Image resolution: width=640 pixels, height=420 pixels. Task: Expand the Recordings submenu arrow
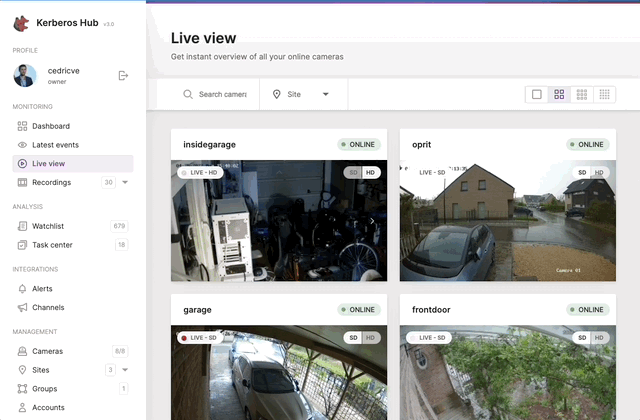point(125,182)
